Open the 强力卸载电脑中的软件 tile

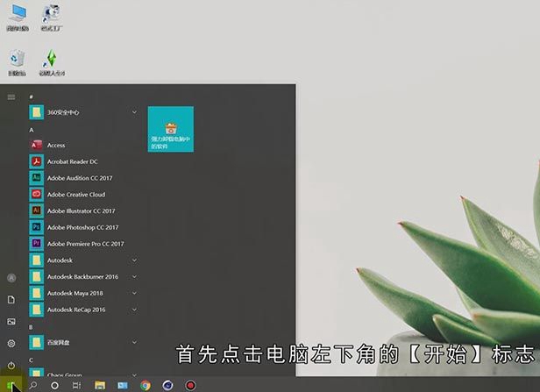pos(171,129)
